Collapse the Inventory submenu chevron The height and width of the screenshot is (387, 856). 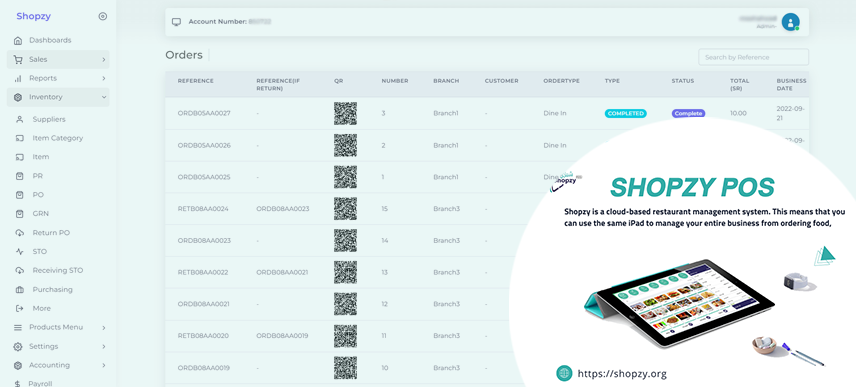tap(103, 97)
